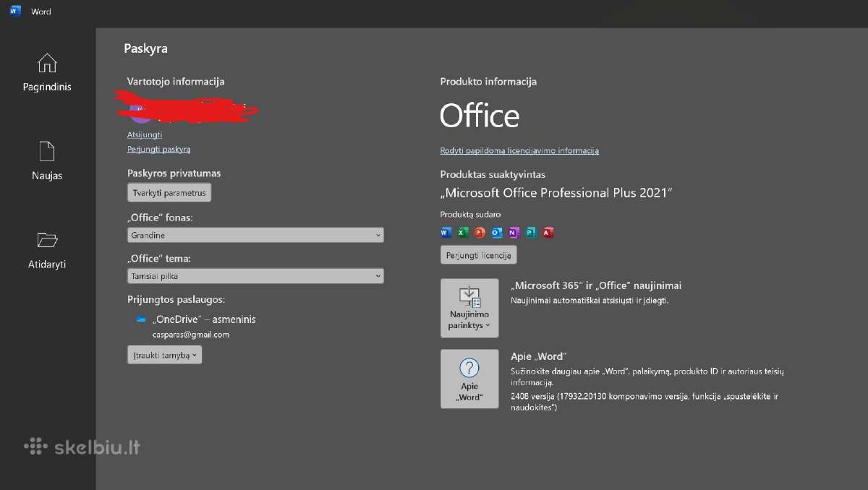This screenshot has width=868, height=490.
Task: Open the „Office“ tema dropdown
Action: (x=255, y=276)
